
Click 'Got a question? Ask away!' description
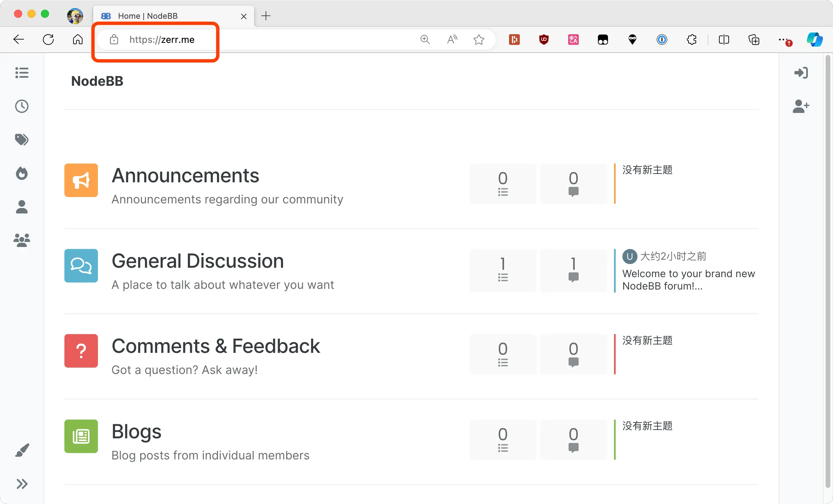tap(184, 370)
